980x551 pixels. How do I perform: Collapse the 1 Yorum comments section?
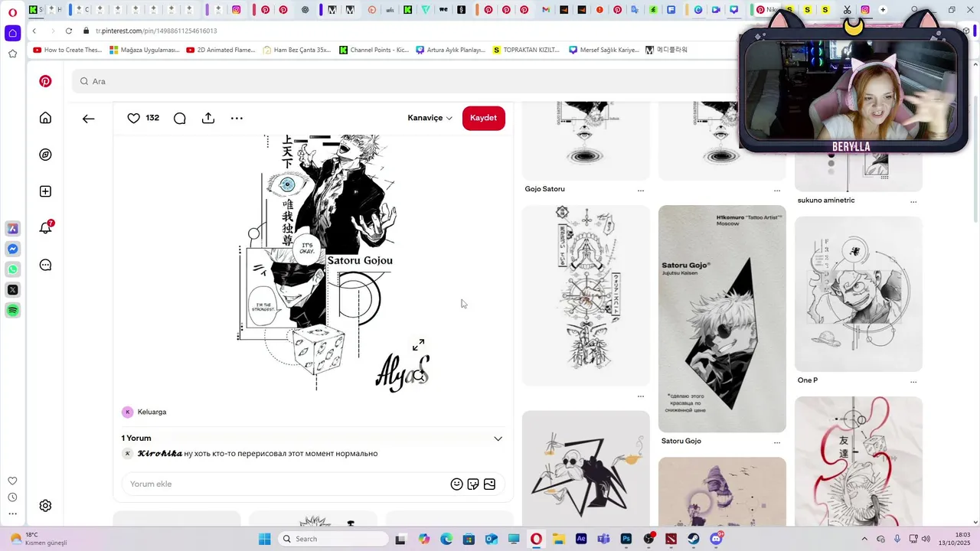(498, 439)
